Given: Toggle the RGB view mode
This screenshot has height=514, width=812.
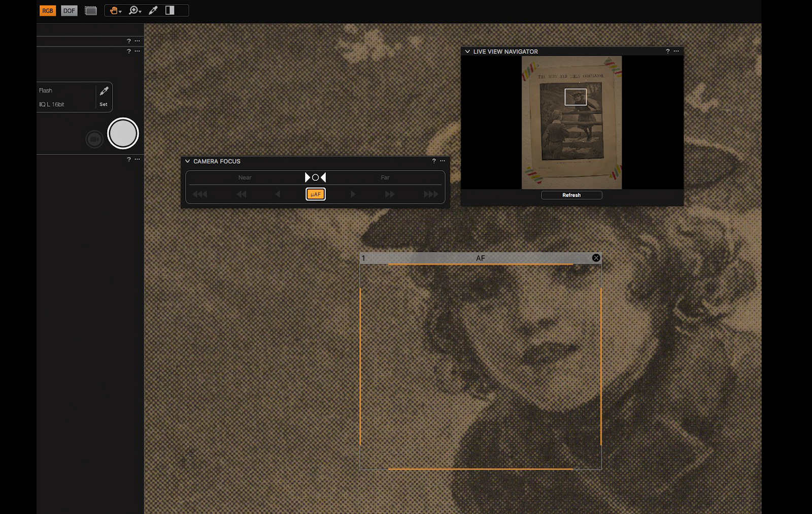Looking at the screenshot, I should pyautogui.click(x=48, y=11).
